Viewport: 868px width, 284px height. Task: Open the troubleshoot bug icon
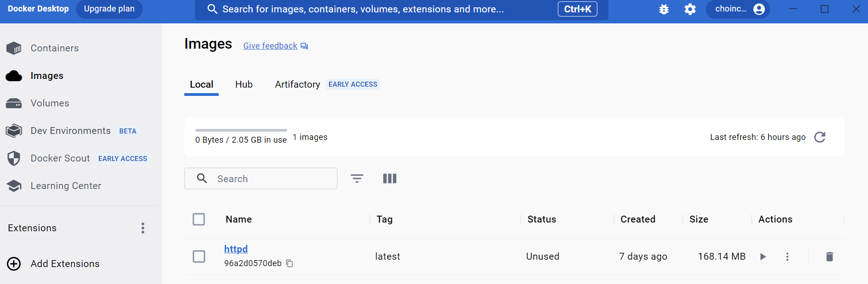click(x=664, y=9)
